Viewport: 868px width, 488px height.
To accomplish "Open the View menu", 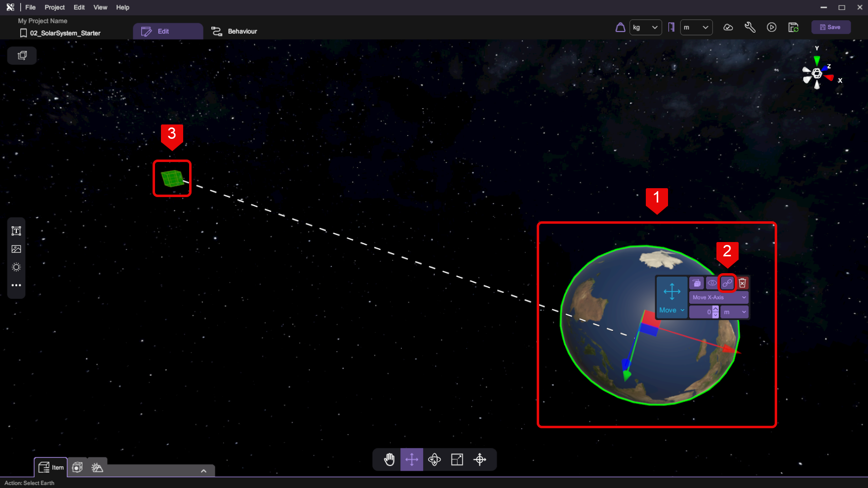I will pos(100,7).
